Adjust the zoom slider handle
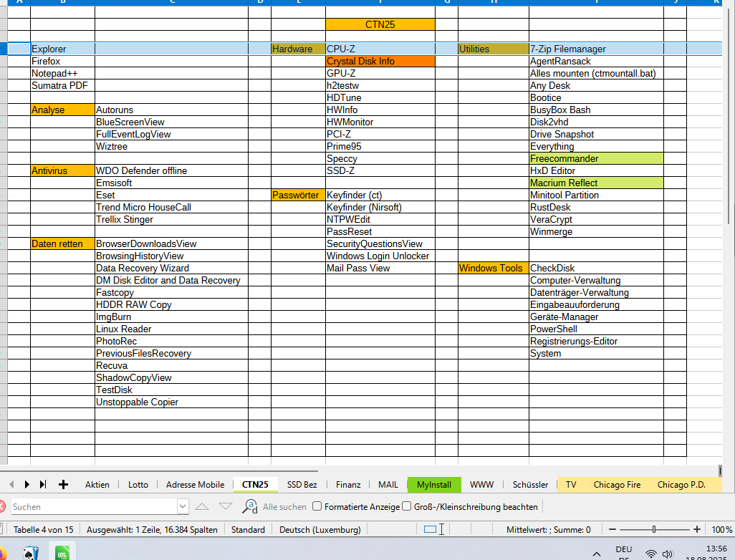 coord(654,529)
